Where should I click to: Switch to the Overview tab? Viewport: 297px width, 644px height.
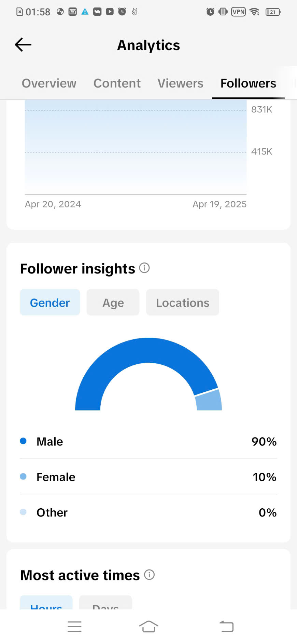coord(49,83)
